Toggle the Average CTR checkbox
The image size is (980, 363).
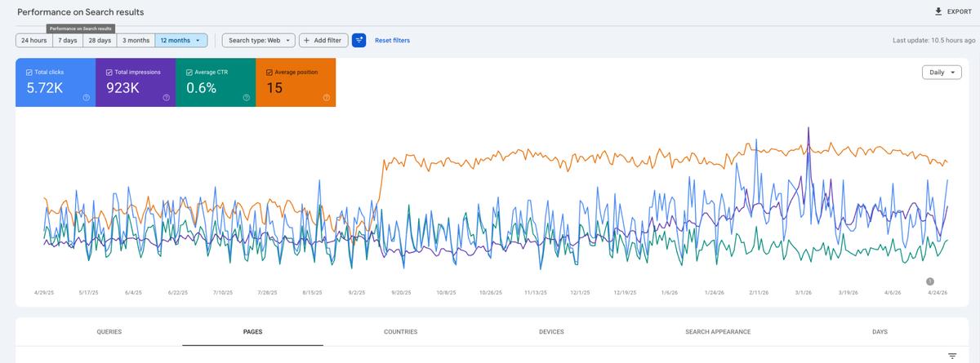pos(189,72)
